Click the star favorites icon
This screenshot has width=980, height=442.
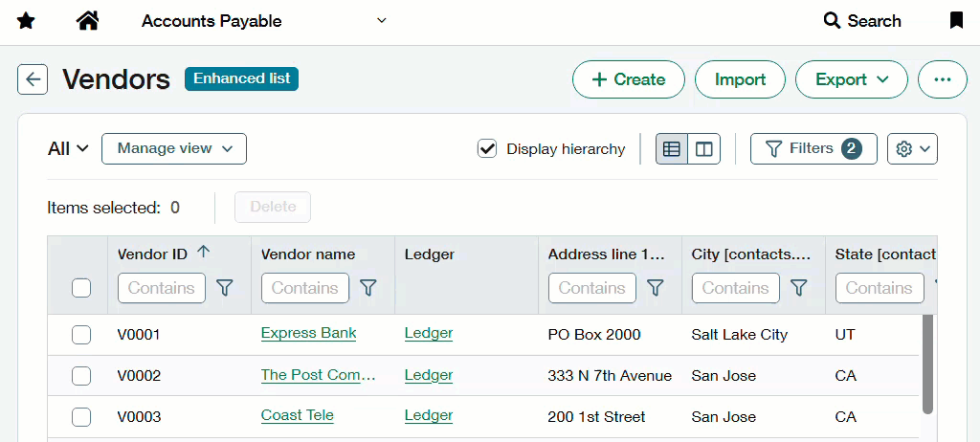26,21
